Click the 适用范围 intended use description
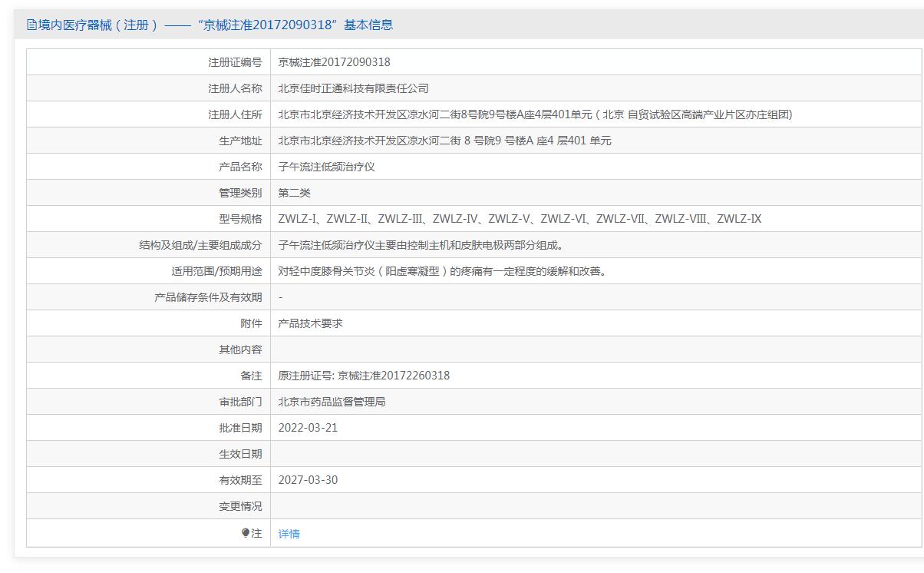 click(442, 271)
